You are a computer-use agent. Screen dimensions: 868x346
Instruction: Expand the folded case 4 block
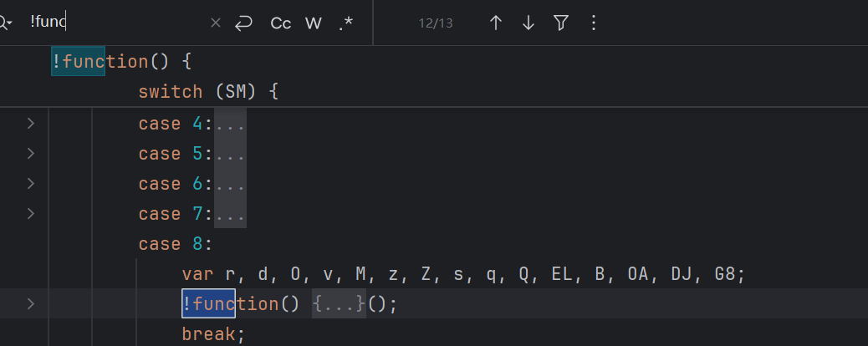pyautogui.click(x=30, y=124)
